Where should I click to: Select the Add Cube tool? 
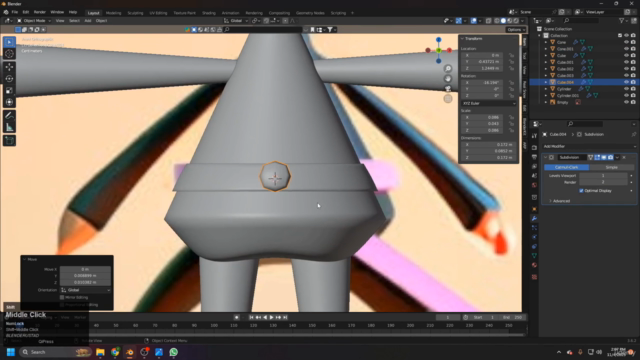coord(9,141)
